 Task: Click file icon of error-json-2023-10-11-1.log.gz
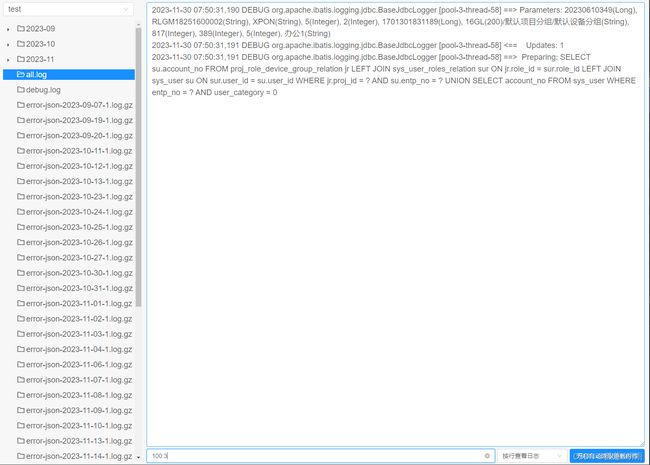(x=21, y=150)
